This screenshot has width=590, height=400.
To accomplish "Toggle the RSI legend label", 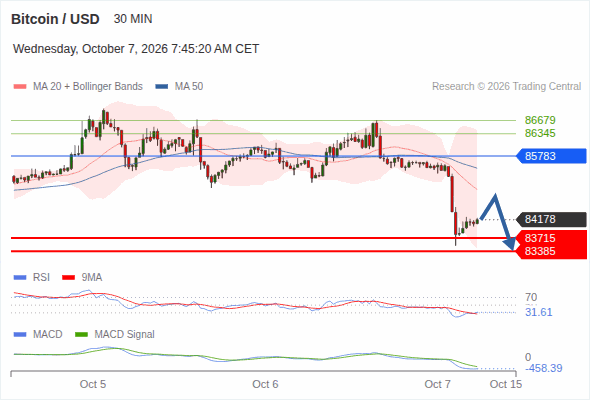I will click(x=41, y=278).
